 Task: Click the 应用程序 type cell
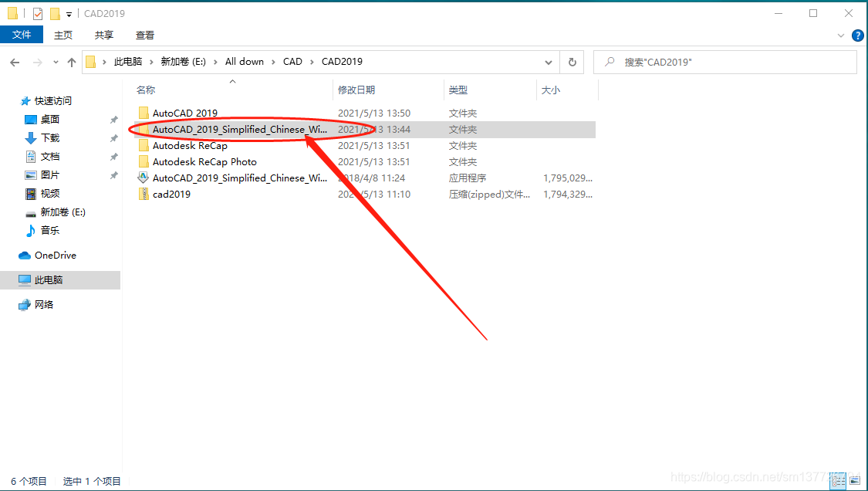[x=468, y=178]
